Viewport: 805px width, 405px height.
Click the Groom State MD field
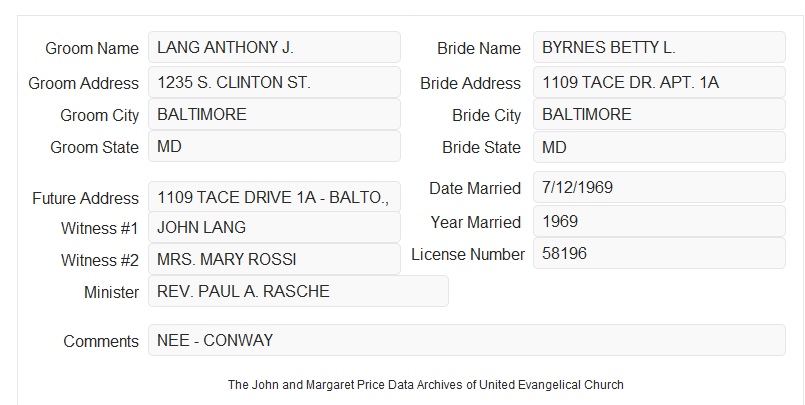[274, 146]
